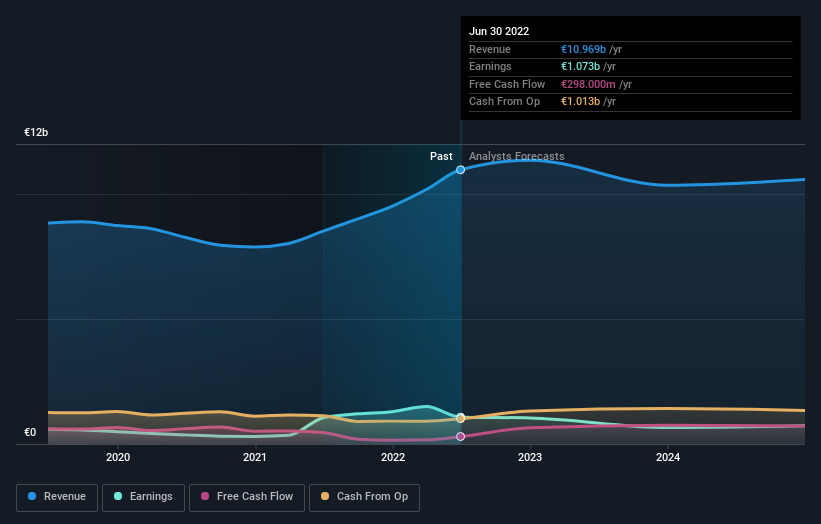Click the 2022 x-axis label
Screen dimensions: 821x524
click(393, 457)
